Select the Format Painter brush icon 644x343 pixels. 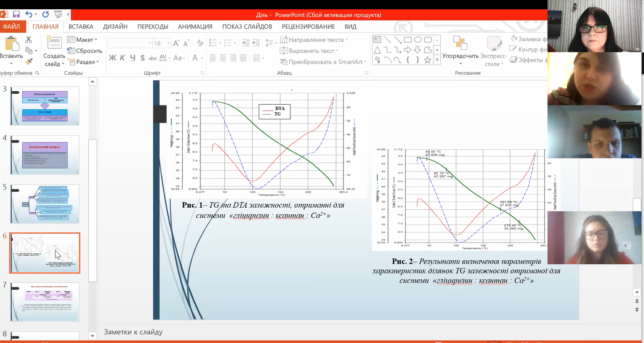[x=29, y=62]
